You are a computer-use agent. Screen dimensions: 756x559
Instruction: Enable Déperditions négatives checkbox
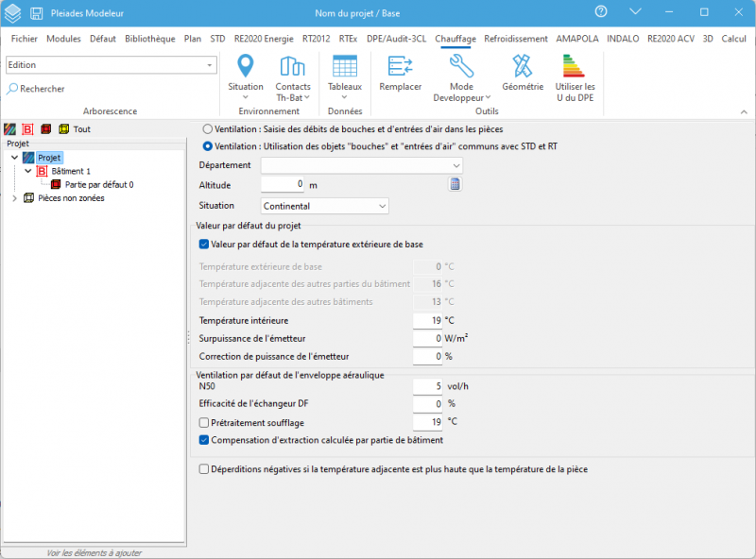pos(204,469)
